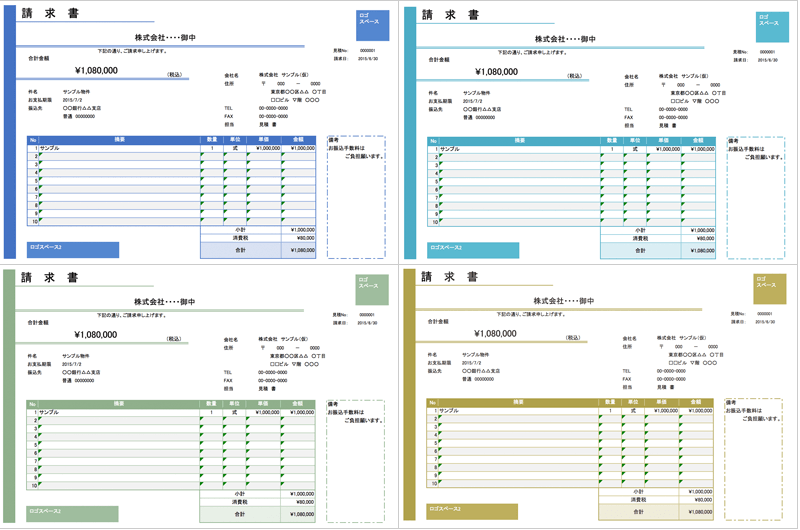The width and height of the screenshot is (800, 530).
Task: Click the 消費税 label in blue invoice
Action: click(x=240, y=238)
